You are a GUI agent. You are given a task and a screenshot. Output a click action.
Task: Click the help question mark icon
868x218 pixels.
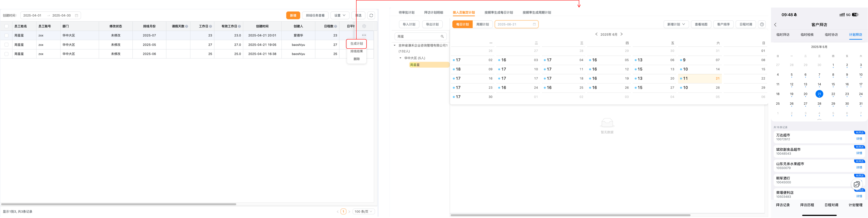coord(762,24)
